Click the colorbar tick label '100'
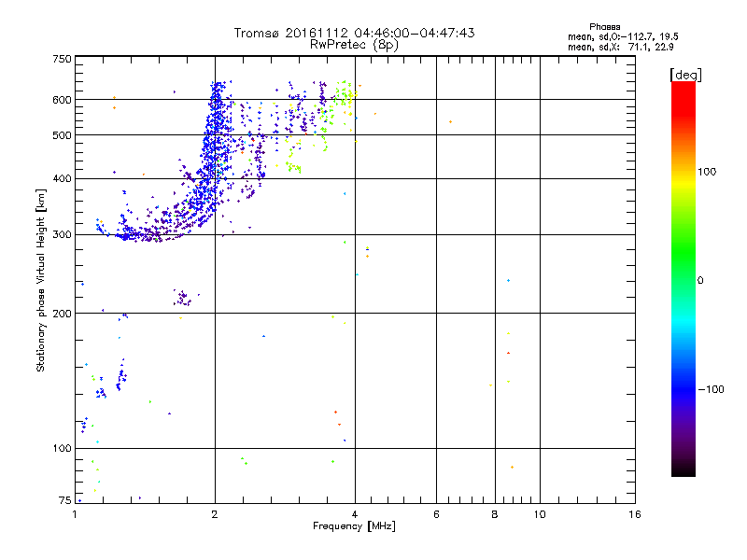This screenshot has height=560, width=747. [x=707, y=172]
